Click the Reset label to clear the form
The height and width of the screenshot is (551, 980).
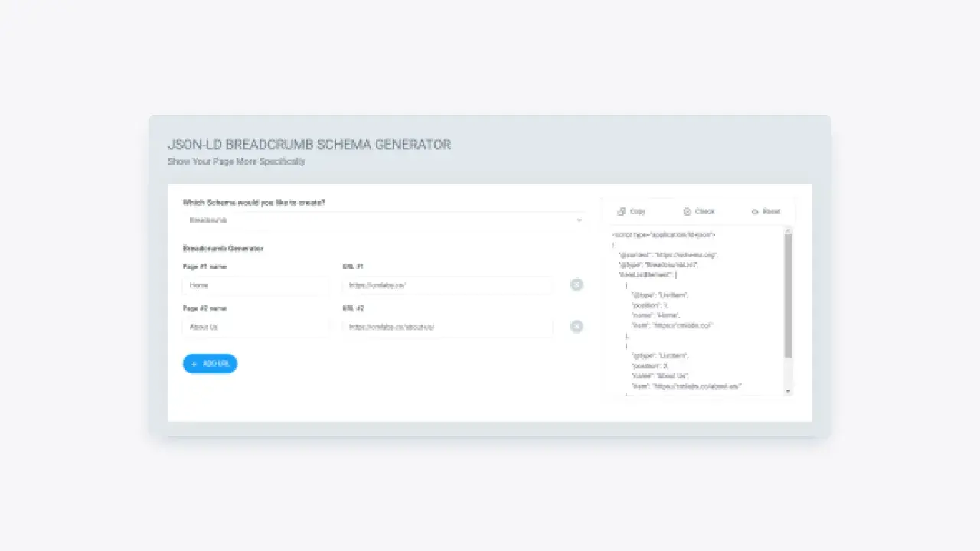click(771, 211)
